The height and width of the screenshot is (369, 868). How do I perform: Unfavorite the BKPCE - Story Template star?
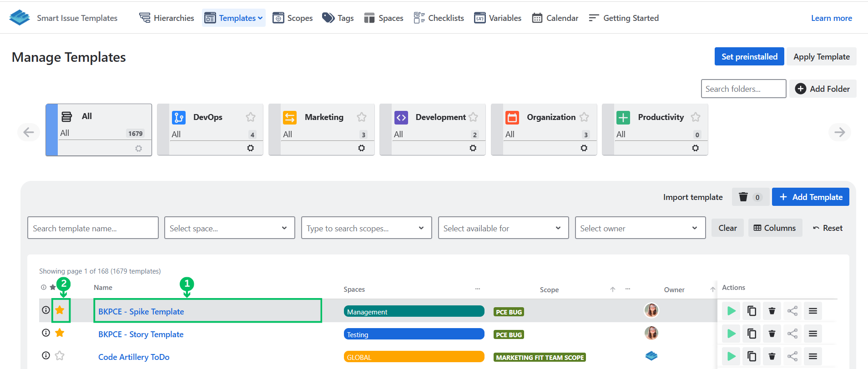(60, 333)
